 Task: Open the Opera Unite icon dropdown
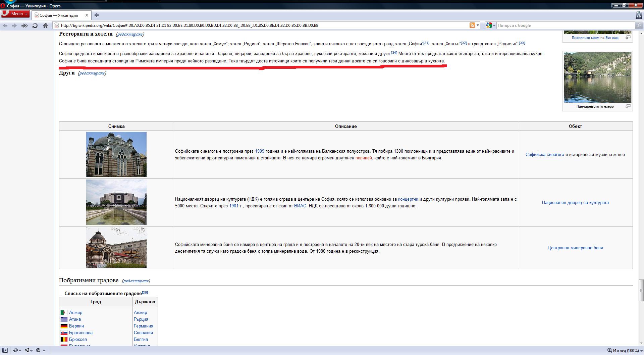tap(29, 350)
